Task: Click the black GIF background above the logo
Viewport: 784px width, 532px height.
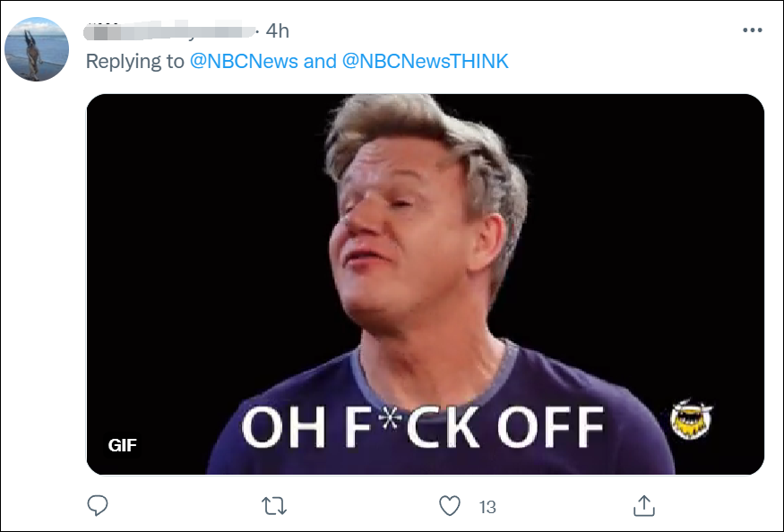Action: tap(681, 269)
